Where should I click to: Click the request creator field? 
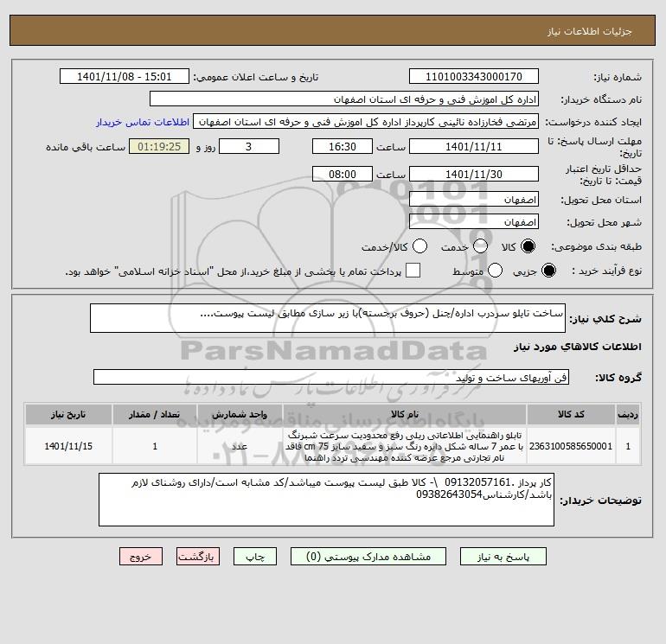(x=366, y=122)
